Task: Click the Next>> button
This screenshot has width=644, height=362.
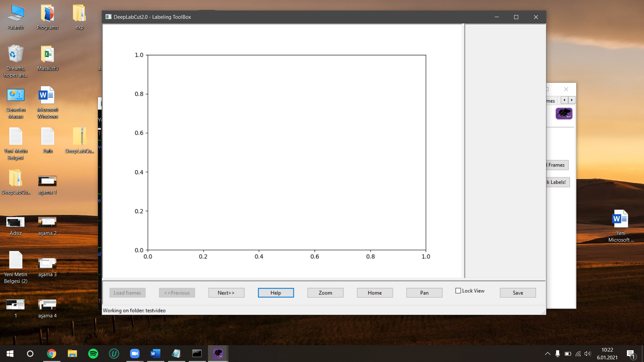Action: tap(226, 293)
